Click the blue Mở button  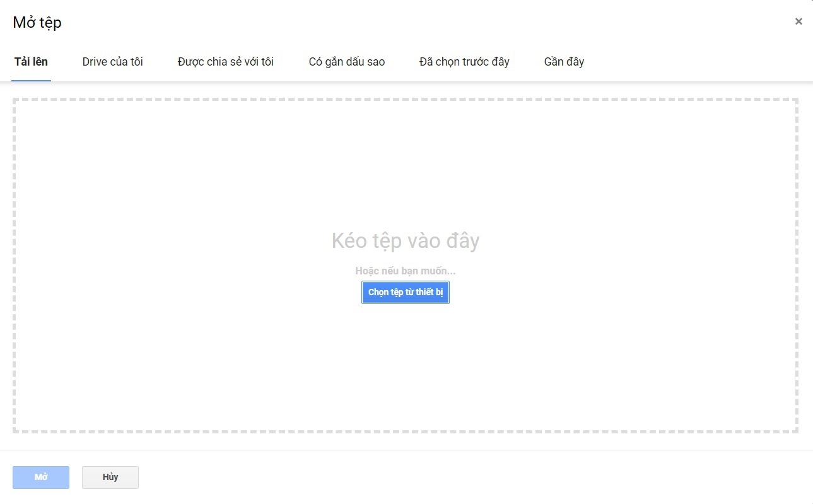pyautogui.click(x=41, y=478)
